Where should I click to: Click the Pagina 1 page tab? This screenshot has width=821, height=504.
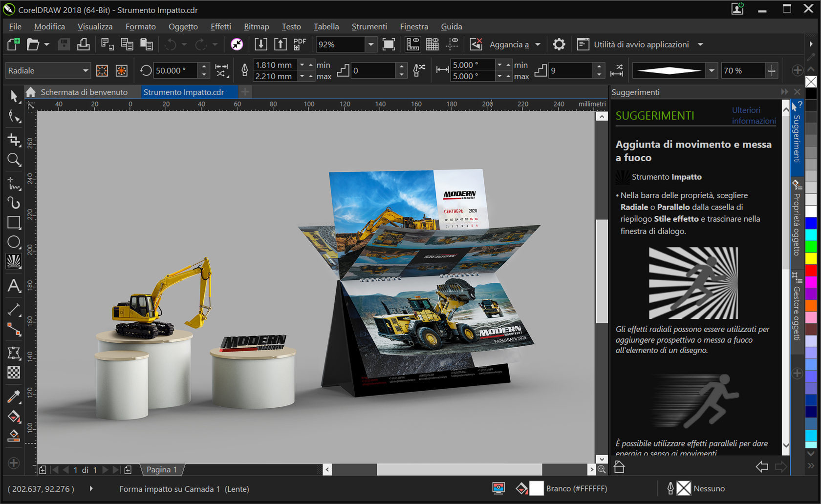tap(162, 469)
